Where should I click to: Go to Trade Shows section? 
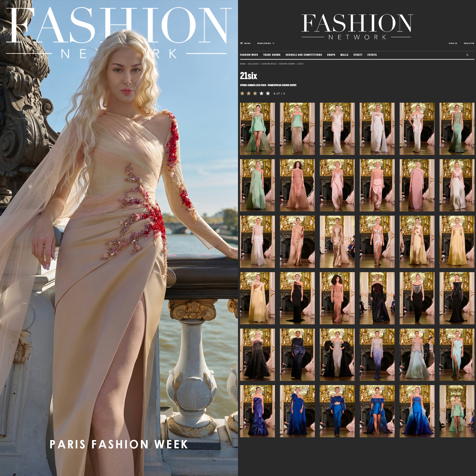[272, 55]
